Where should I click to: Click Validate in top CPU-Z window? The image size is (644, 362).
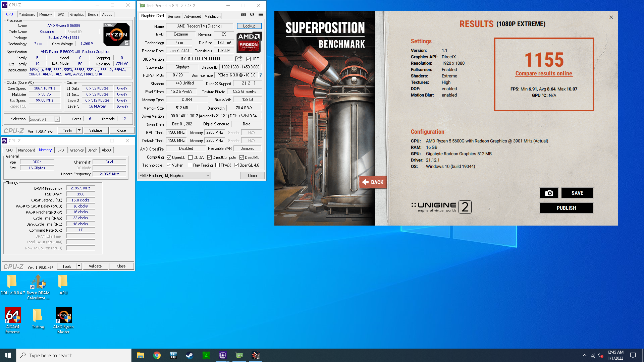pyautogui.click(x=96, y=130)
